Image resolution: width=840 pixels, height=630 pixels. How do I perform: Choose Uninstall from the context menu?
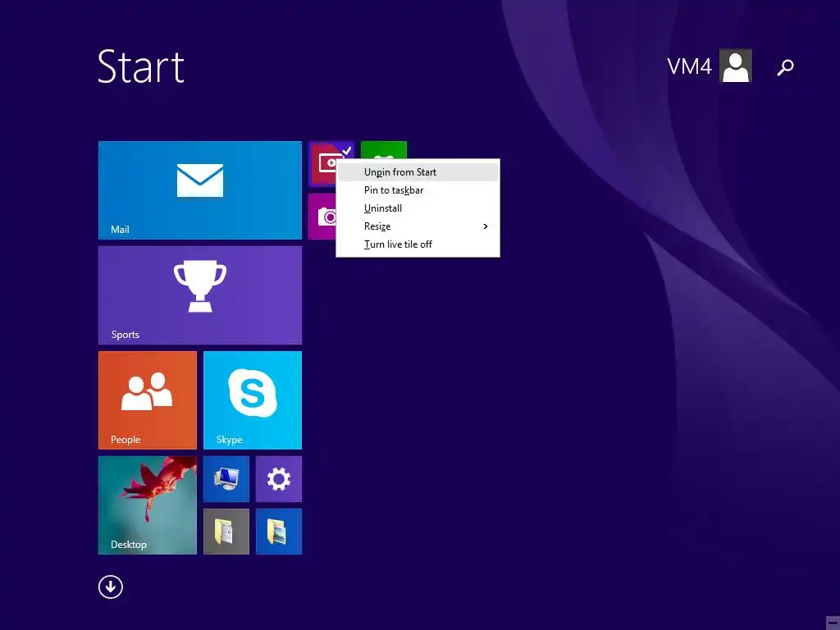click(x=418, y=208)
